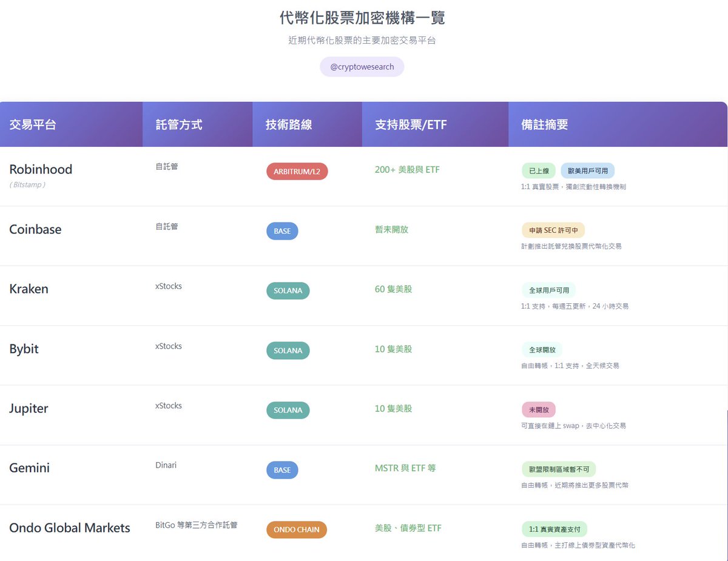Viewport: 728px width, 561px height.
Task: Select the Bybit platform name
Action: (x=24, y=349)
